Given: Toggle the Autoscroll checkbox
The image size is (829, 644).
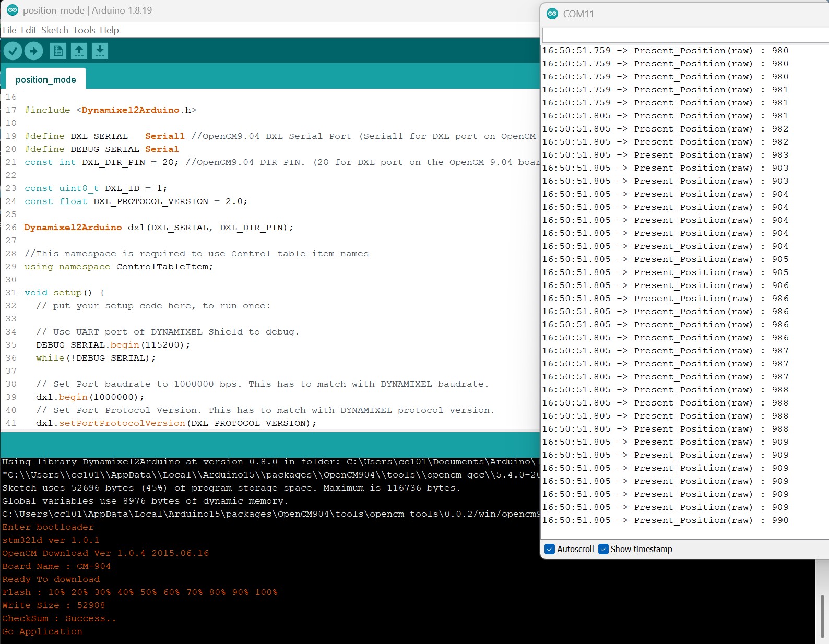Looking at the screenshot, I should (x=550, y=549).
